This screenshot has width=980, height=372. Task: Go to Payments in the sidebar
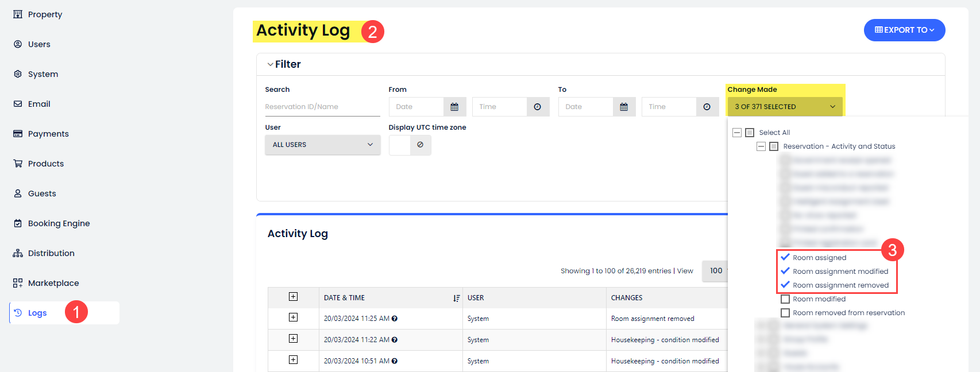coord(48,134)
